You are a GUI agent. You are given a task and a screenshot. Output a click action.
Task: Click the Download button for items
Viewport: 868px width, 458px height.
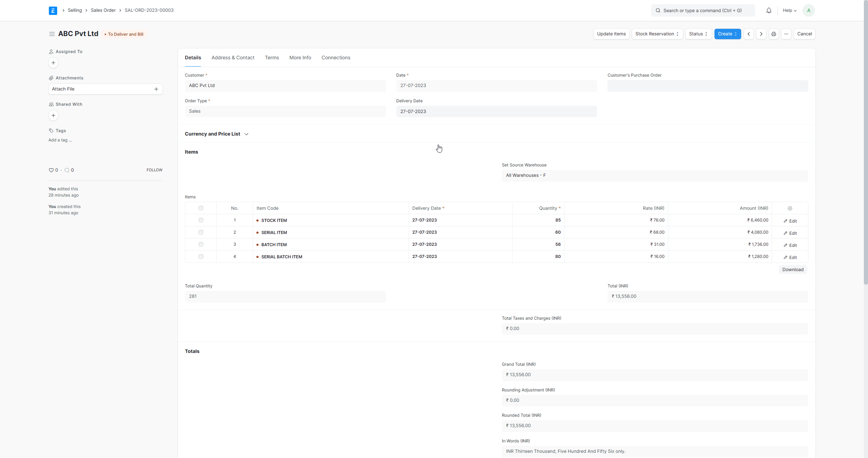click(792, 269)
